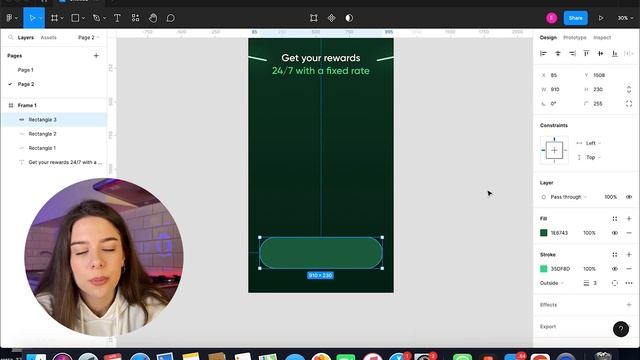Toggle fill 1E6743 visibility eye

pyautogui.click(x=615, y=233)
